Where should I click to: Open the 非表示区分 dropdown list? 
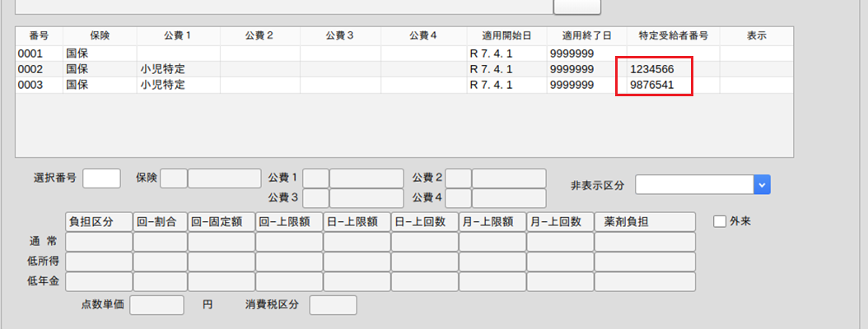pyautogui.click(x=762, y=184)
